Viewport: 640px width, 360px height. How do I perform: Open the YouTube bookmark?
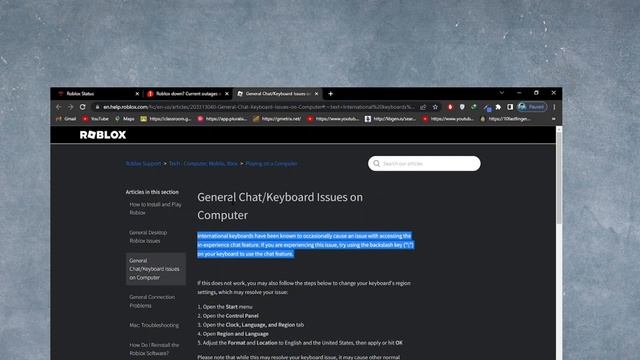click(96, 119)
